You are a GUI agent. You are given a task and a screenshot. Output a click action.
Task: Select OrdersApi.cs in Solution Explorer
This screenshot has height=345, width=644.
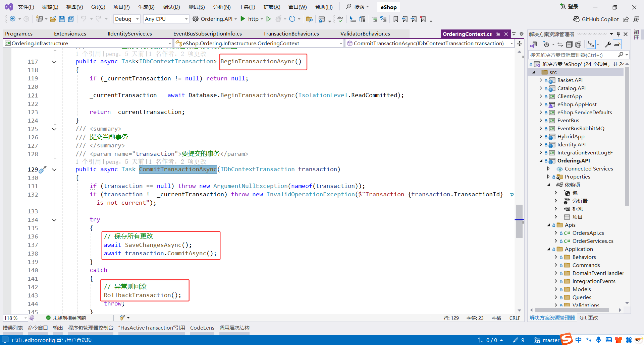(588, 233)
